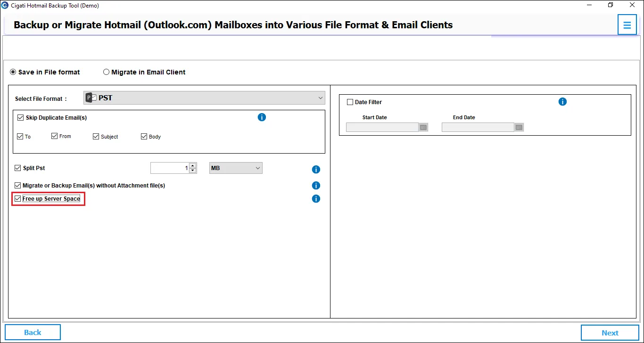Screen dimensions: 644x343
Task: Uncheck the From duplicate criterion
Action: tap(55, 136)
